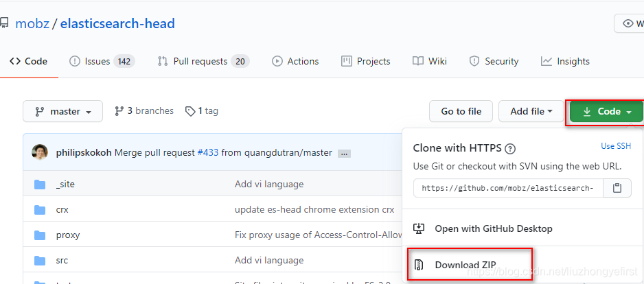Open the Projects tab
This screenshot has width=644, height=284.
pos(365,62)
